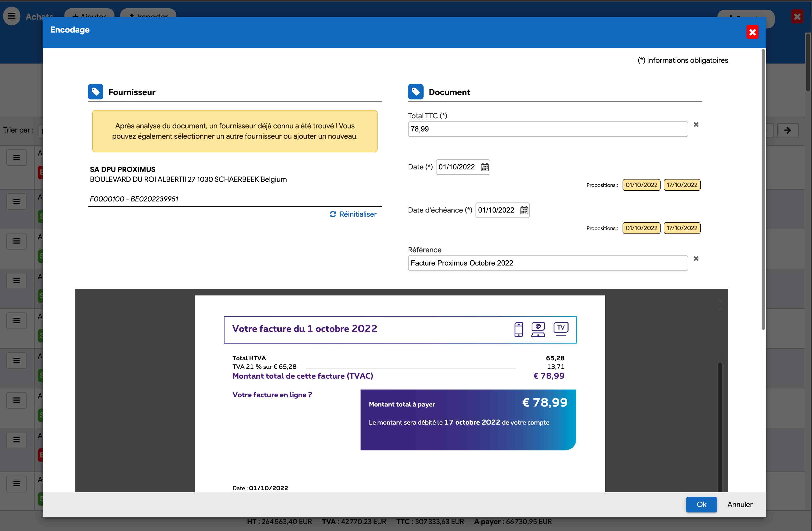Open calendar picker for Date field
This screenshot has width=812, height=531.
click(x=485, y=167)
